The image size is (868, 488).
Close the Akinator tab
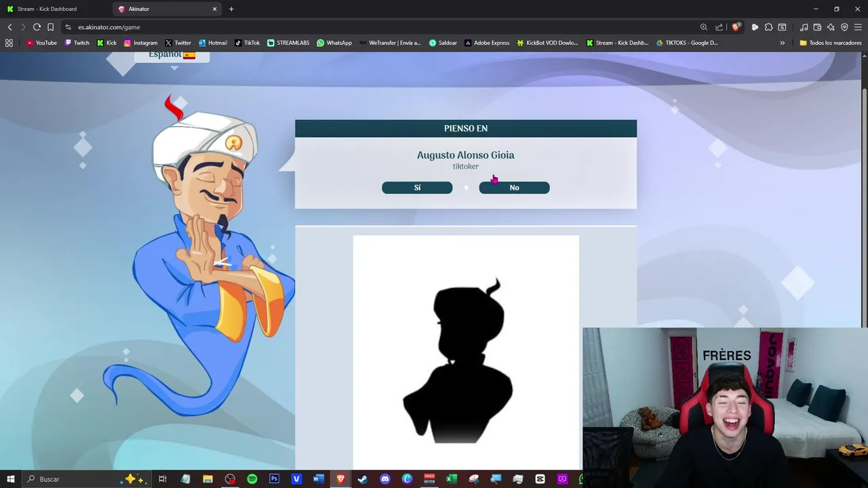pyautogui.click(x=215, y=9)
